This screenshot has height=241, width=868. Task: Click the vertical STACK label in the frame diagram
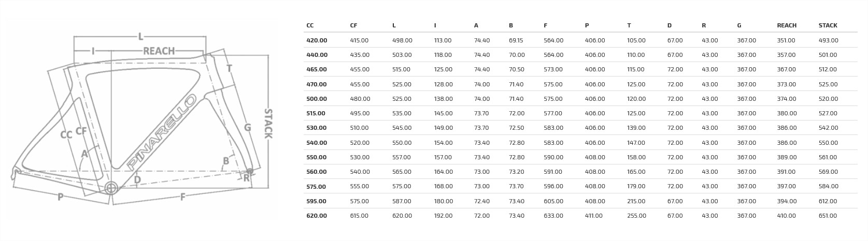click(268, 123)
